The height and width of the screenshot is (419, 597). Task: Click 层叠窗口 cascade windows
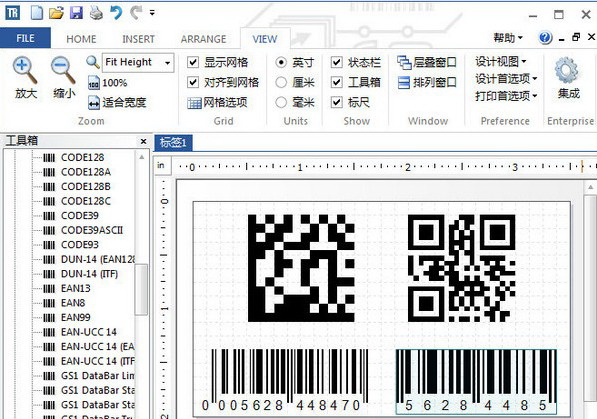click(427, 62)
